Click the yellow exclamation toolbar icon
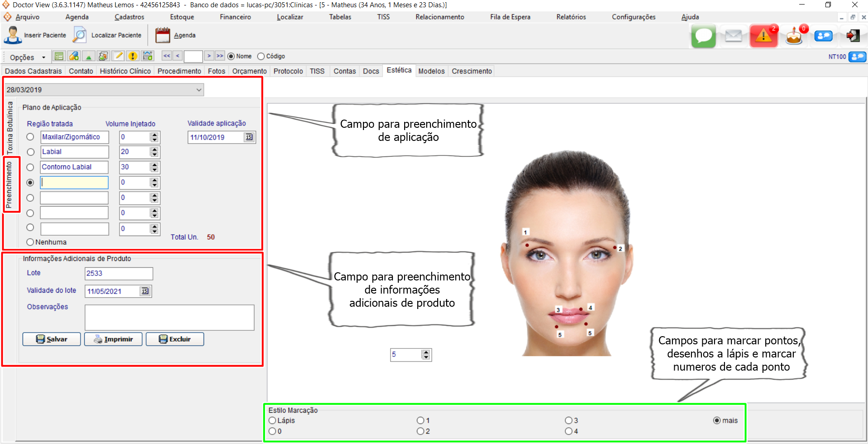Viewport: 868px width, 444px height. pos(133,56)
